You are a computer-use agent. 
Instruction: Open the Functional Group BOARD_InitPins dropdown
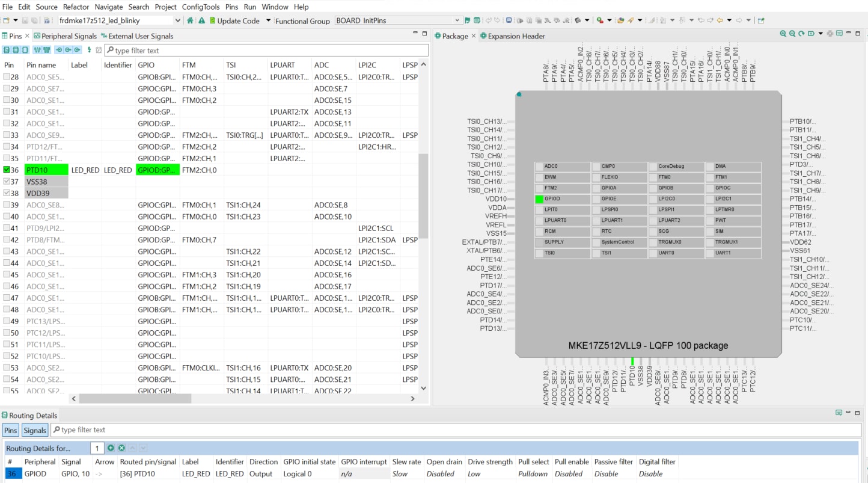click(458, 20)
